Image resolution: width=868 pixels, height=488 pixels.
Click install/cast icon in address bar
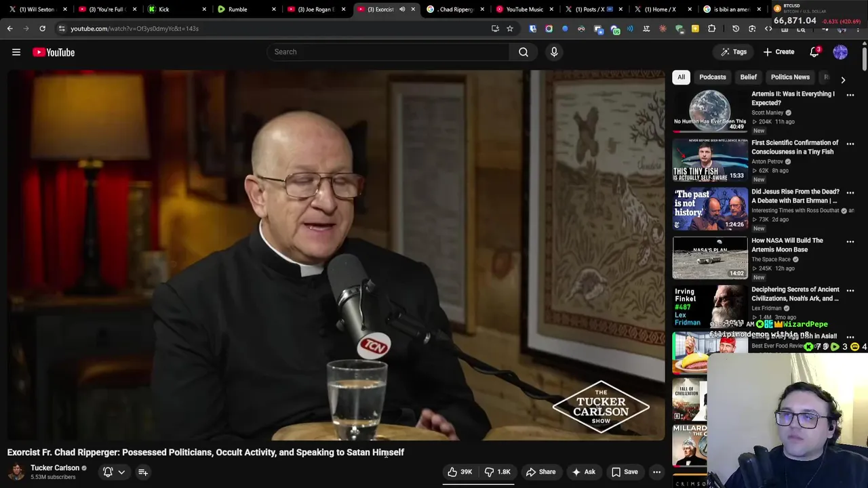click(495, 28)
